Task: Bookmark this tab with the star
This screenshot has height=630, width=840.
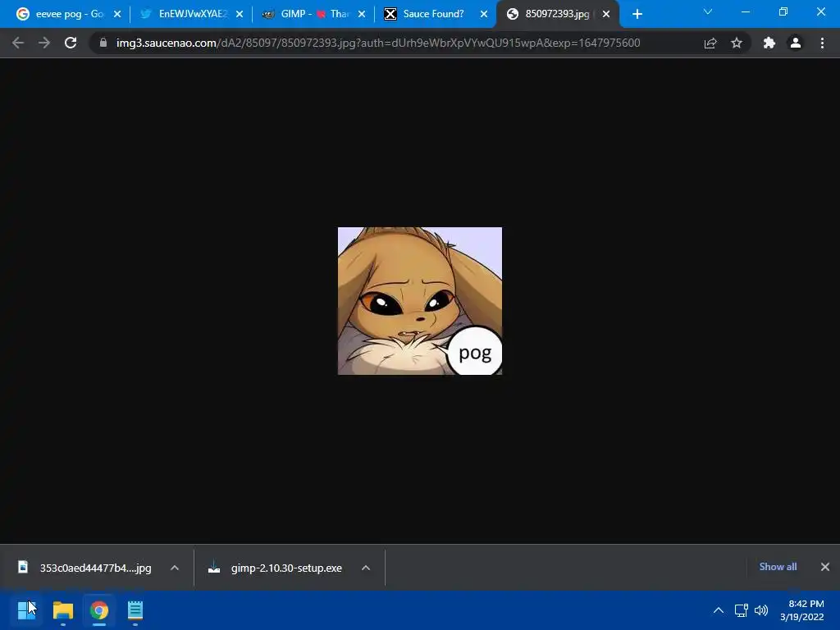Action: click(737, 43)
